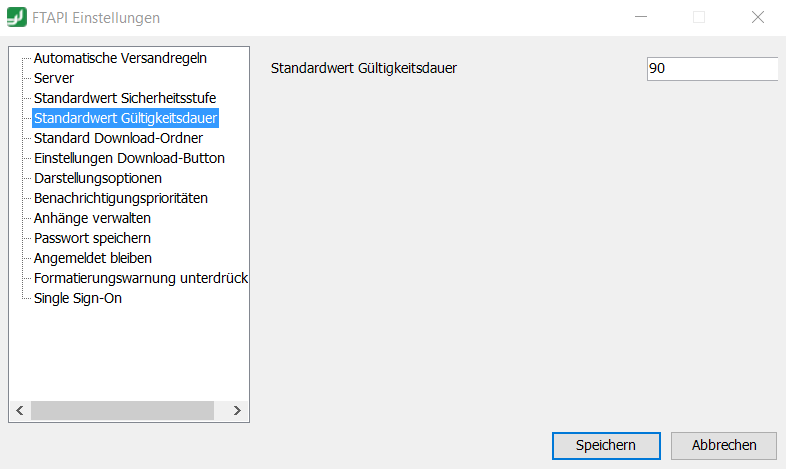Viewport: 786px width, 469px height.
Task: Select the Server tree entry
Action: (54, 78)
